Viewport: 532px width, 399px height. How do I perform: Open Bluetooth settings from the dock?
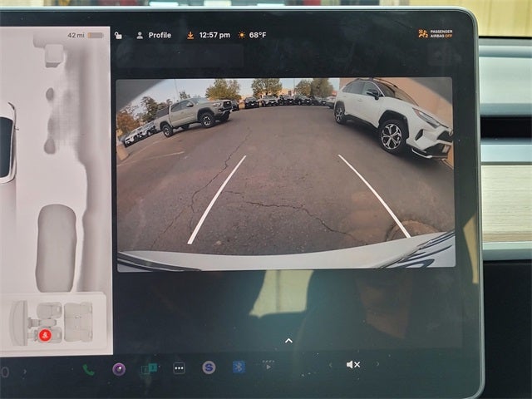pyautogui.click(x=239, y=367)
